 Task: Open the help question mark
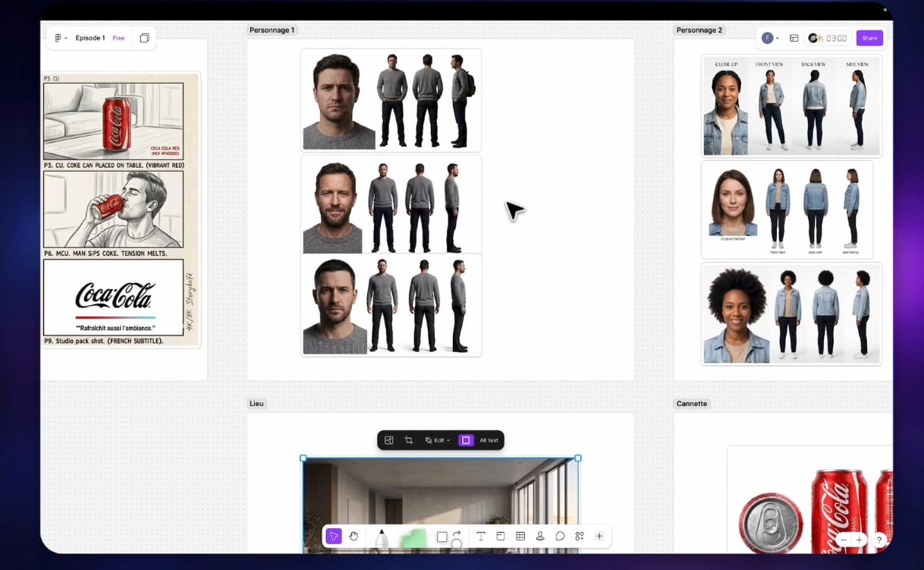[x=879, y=540]
